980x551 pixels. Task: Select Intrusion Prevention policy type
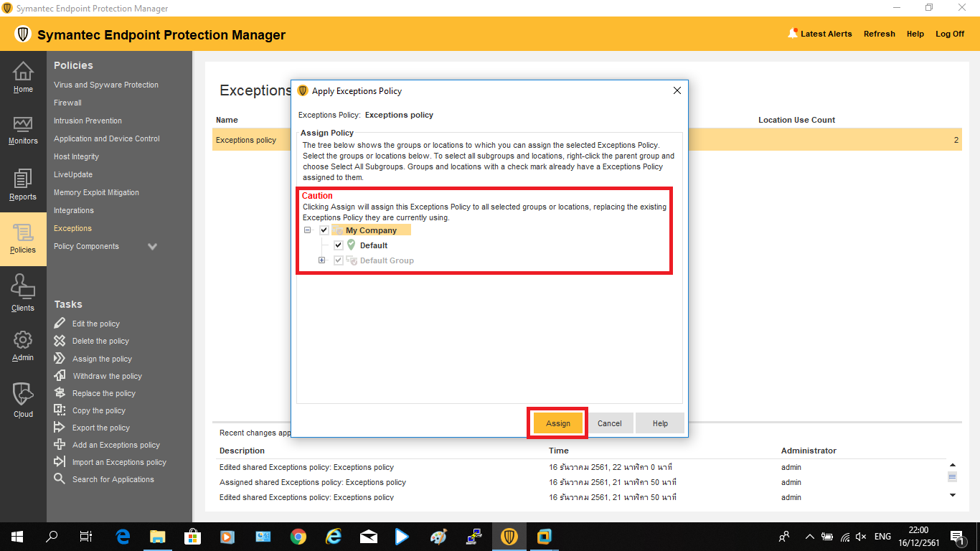(x=88, y=121)
